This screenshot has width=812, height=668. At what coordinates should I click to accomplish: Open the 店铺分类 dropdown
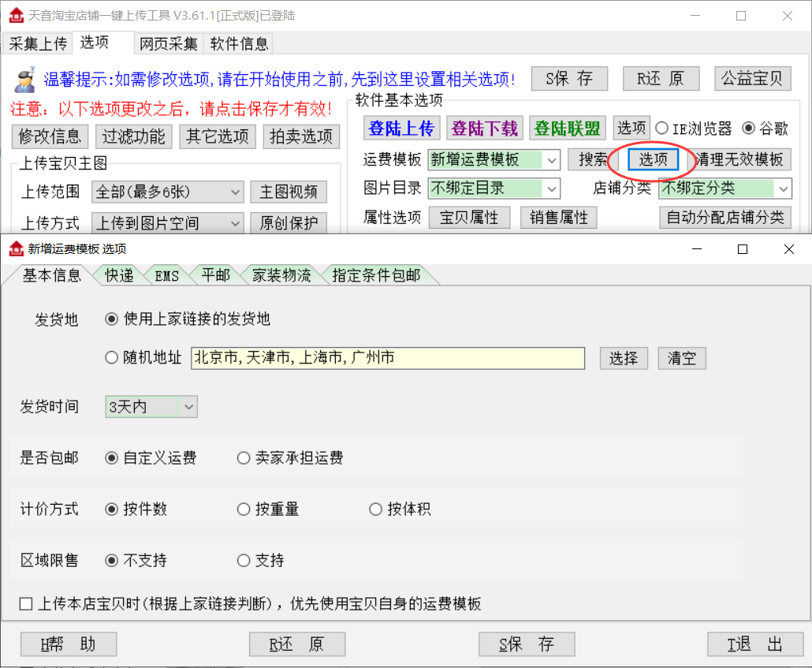(783, 188)
